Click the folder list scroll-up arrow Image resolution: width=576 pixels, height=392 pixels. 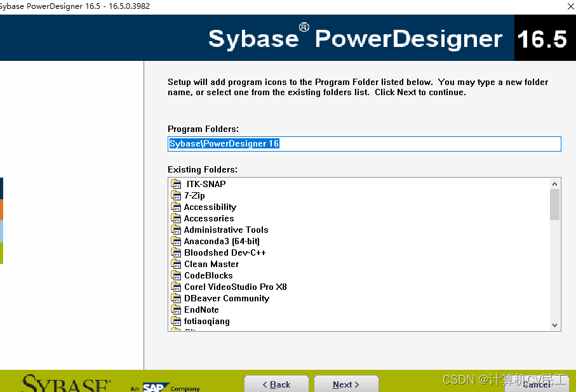click(x=554, y=183)
